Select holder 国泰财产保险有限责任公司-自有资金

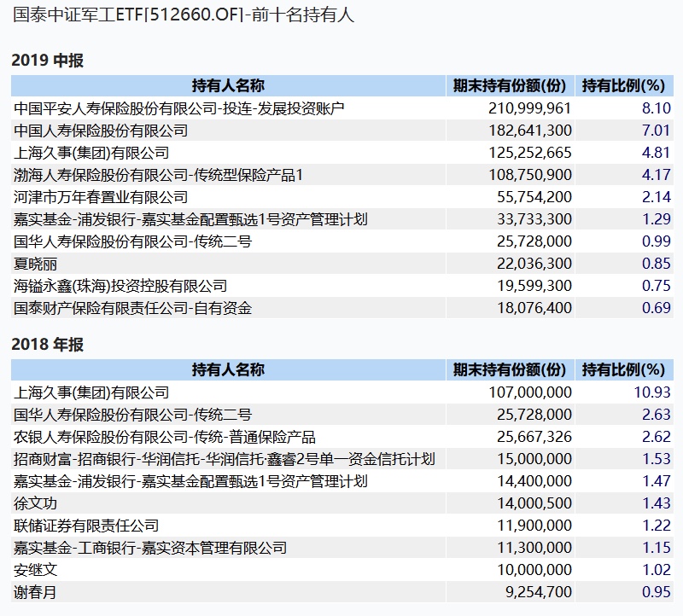click(133, 308)
